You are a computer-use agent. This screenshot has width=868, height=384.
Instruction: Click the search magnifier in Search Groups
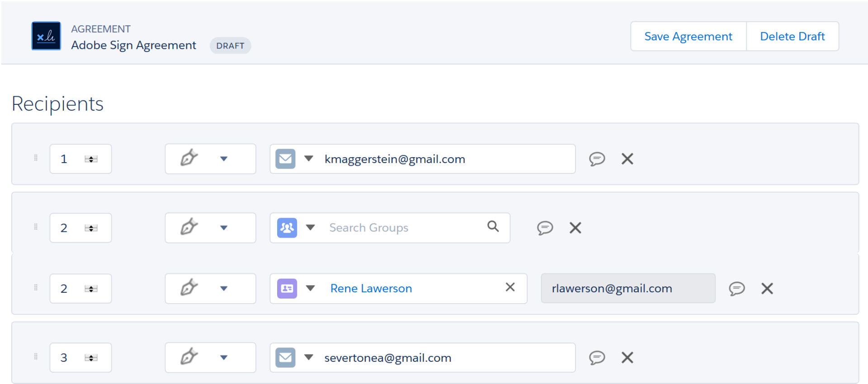point(493,226)
